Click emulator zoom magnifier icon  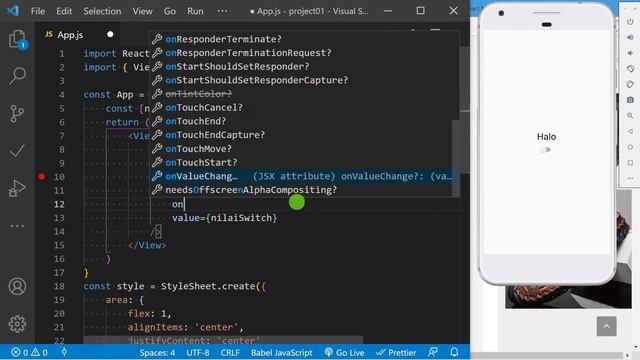[630, 116]
